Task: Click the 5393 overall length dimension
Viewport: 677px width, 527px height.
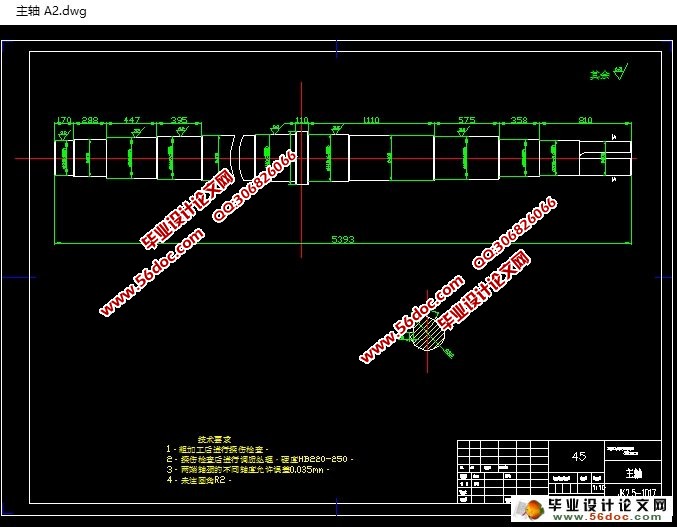Action: click(x=343, y=239)
